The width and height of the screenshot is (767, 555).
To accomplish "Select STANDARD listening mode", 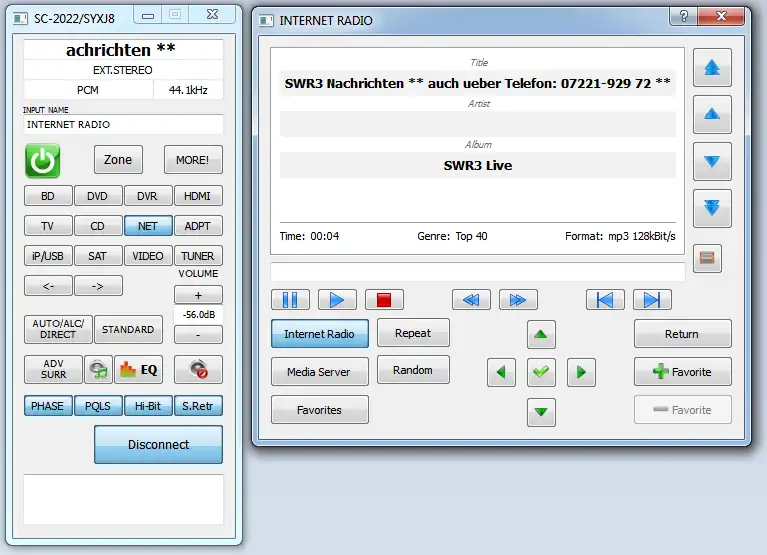I will (128, 329).
